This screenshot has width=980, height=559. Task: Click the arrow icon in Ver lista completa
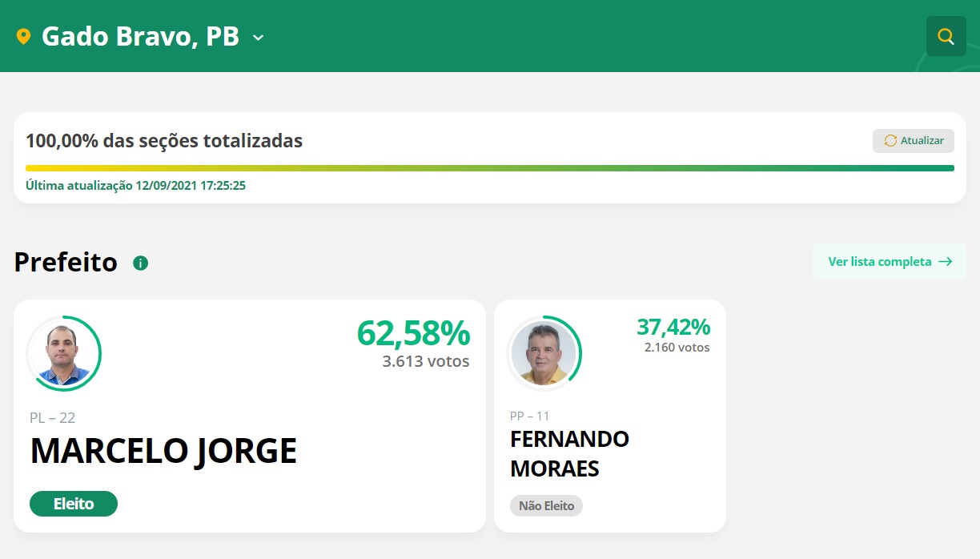coord(945,262)
